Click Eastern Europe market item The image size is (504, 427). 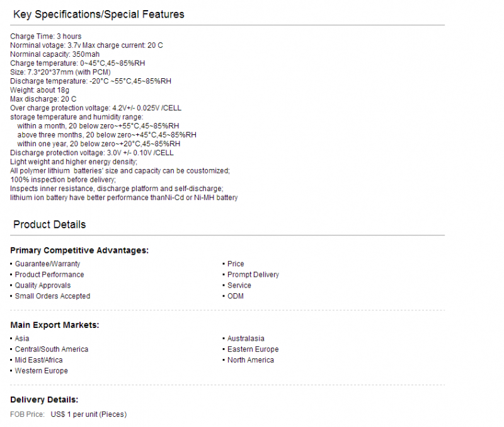tap(253, 349)
